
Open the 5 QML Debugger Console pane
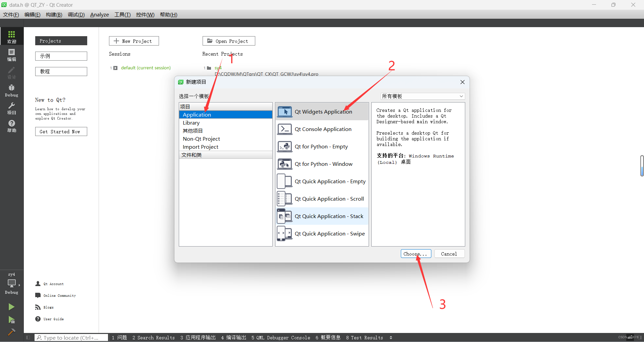[281, 338]
